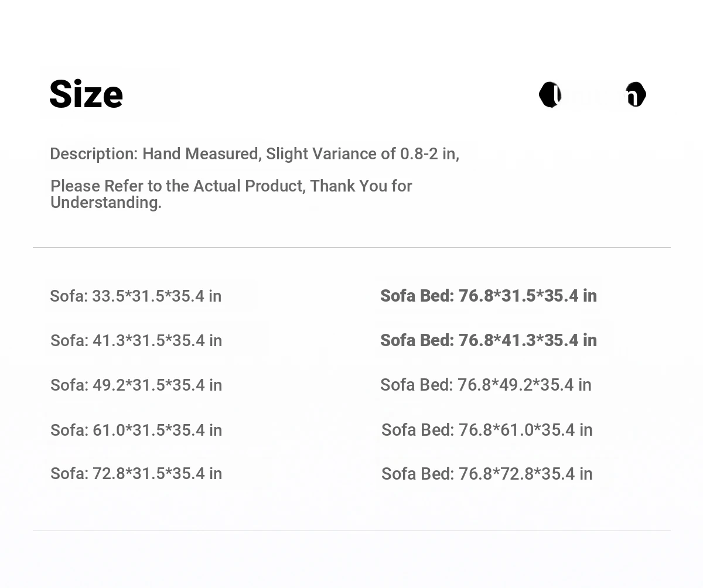Select bold Sofa Bed: 76.8*31.5*35.4 in

point(489,296)
